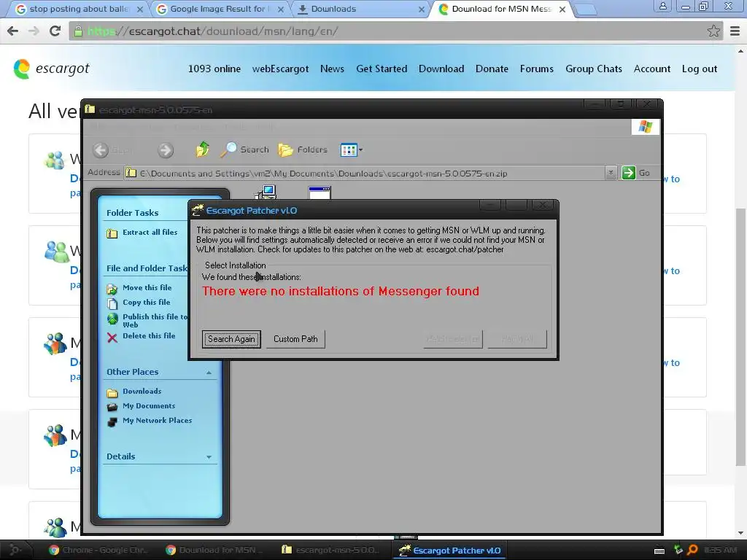Image resolution: width=747 pixels, height=560 pixels.
Task: Open Downloads under Other Places
Action: coord(134,392)
